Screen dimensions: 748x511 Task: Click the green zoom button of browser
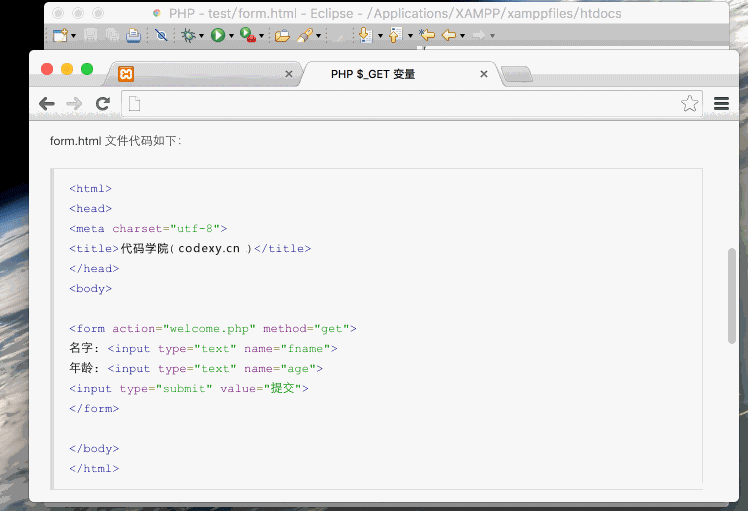[x=87, y=69]
